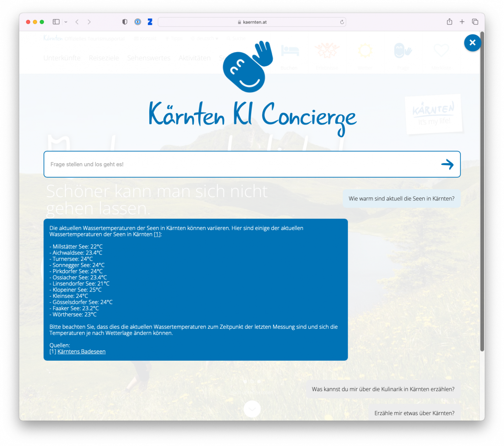This screenshot has width=504, height=446.
Task: Go forward in Safari history
Action: [89, 22]
